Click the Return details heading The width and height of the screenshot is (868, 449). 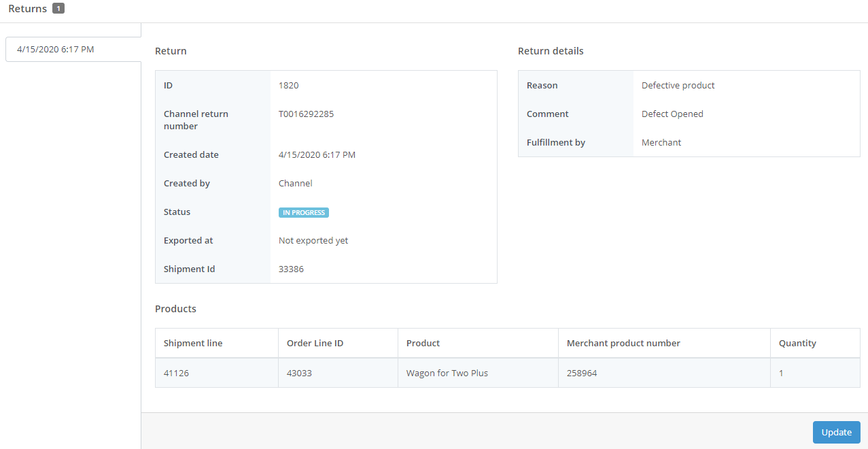click(x=551, y=51)
